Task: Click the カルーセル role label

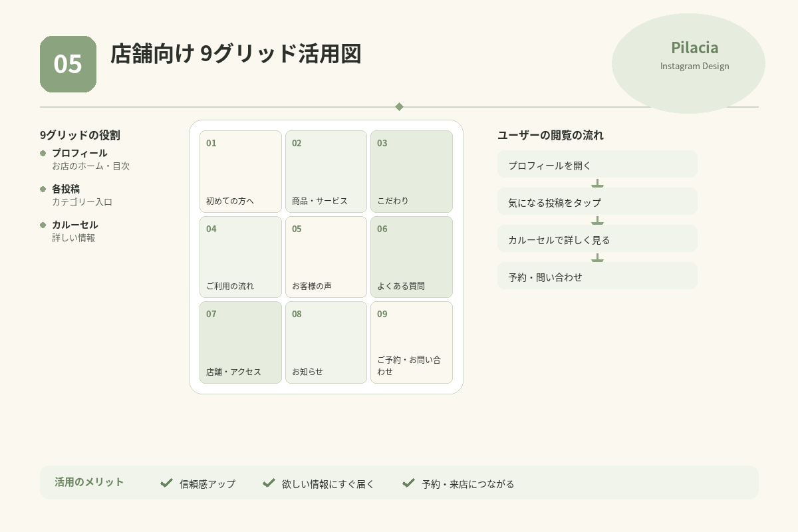Action: coord(75,225)
